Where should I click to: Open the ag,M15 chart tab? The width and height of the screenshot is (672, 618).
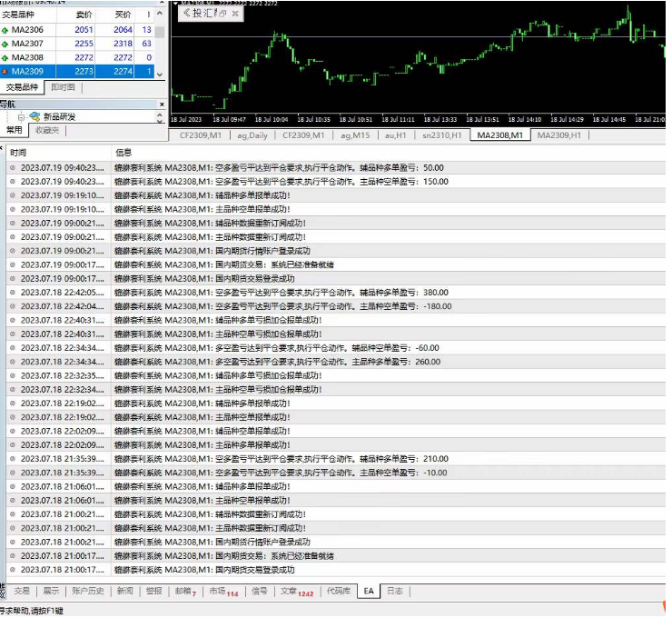(355, 135)
